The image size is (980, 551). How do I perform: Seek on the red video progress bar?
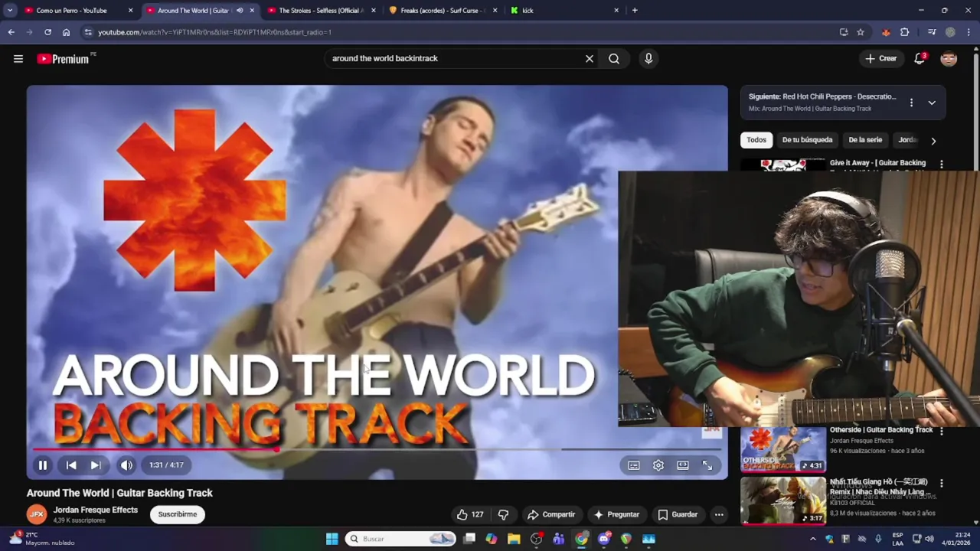point(377,449)
